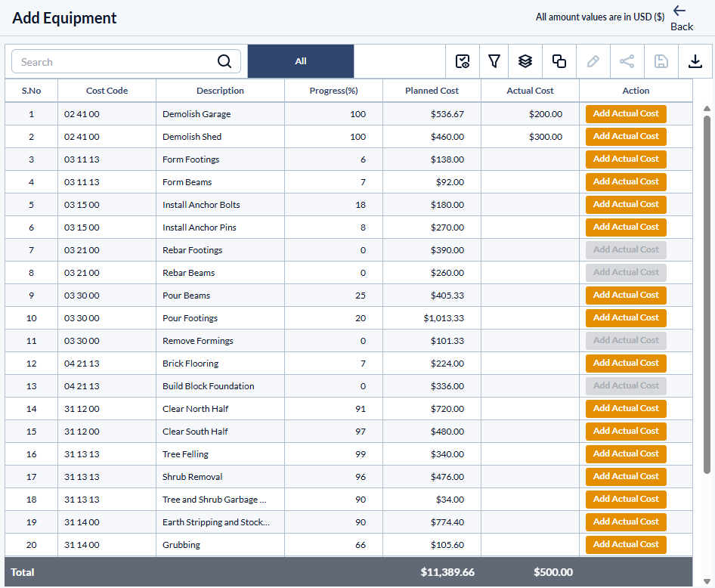Focus the Search input field
The image size is (715, 588).
(113, 62)
